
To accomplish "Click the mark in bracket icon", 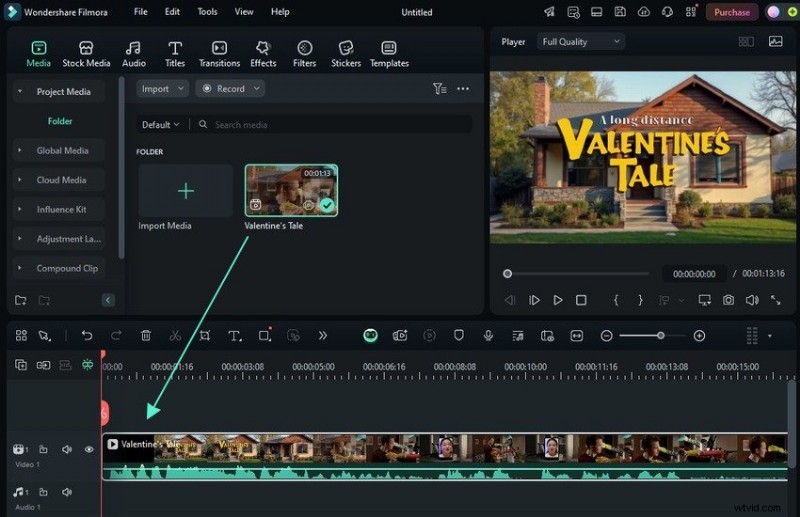I will coord(616,300).
